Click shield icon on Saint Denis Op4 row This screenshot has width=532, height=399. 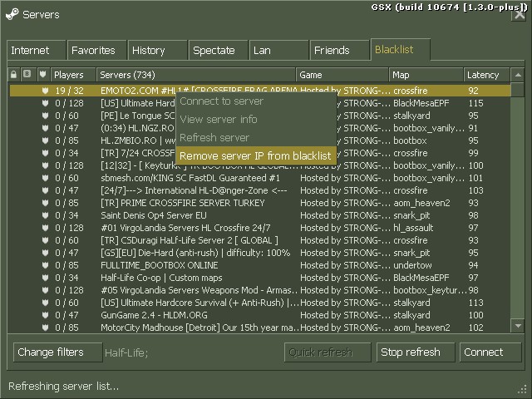coord(45,215)
